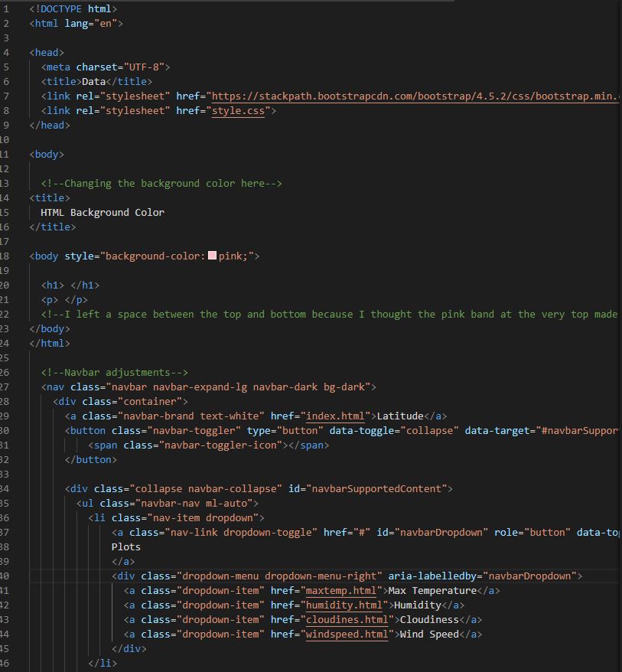
Task: Click the "navbar navbar-expand-lg navbar-dark bg-dark" class value
Action: tap(238, 387)
